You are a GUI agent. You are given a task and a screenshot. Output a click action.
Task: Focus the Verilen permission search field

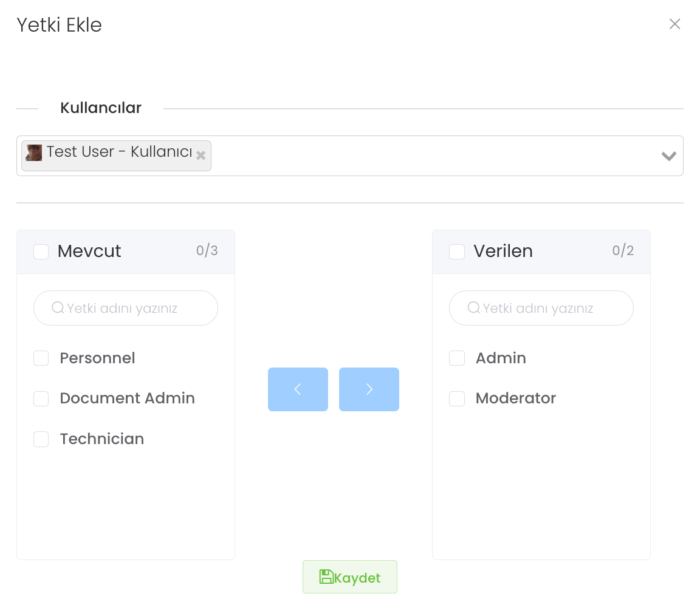tap(550, 309)
